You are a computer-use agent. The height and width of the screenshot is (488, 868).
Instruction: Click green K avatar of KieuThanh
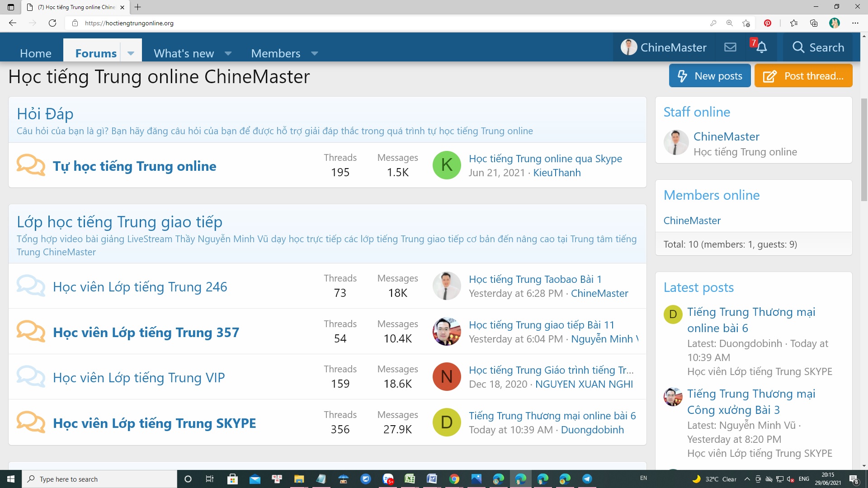(446, 165)
